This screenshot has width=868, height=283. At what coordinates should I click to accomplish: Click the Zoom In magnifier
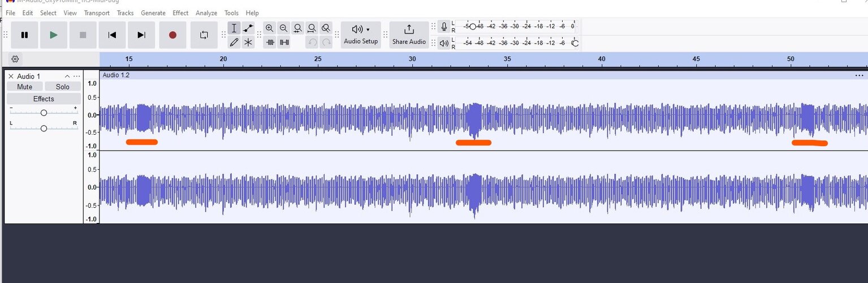click(270, 28)
